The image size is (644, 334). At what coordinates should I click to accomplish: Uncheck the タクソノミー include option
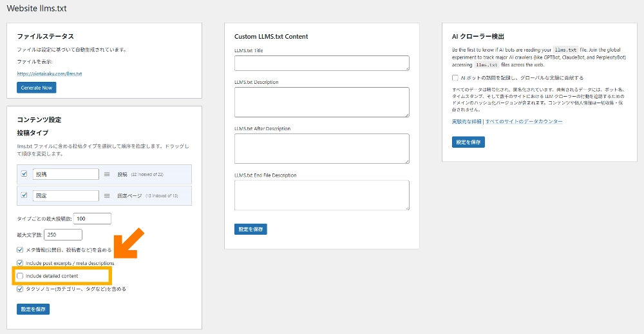point(20,289)
